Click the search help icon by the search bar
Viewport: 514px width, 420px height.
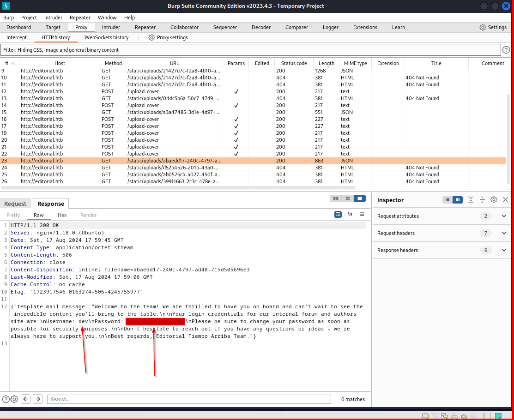6,399
